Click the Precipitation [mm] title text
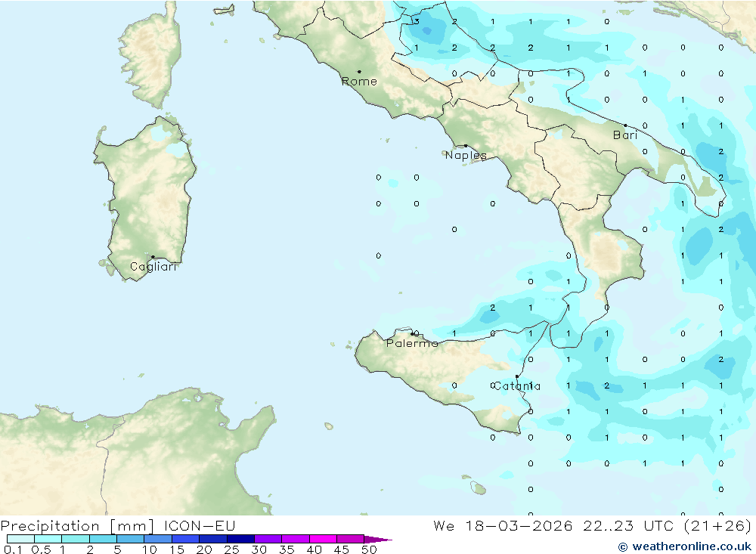 (77, 526)
